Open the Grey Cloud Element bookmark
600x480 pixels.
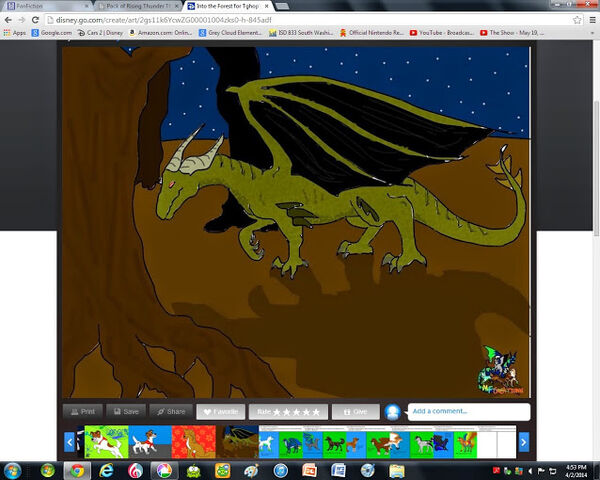pos(230,33)
